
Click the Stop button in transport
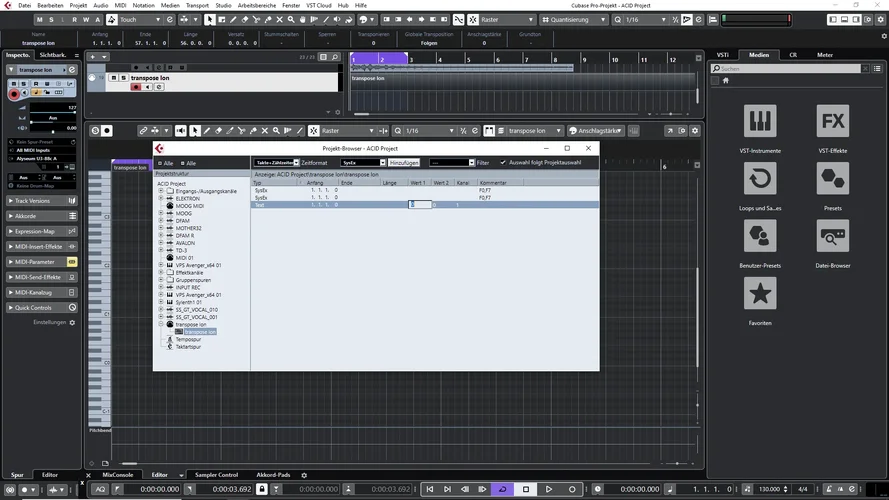526,489
